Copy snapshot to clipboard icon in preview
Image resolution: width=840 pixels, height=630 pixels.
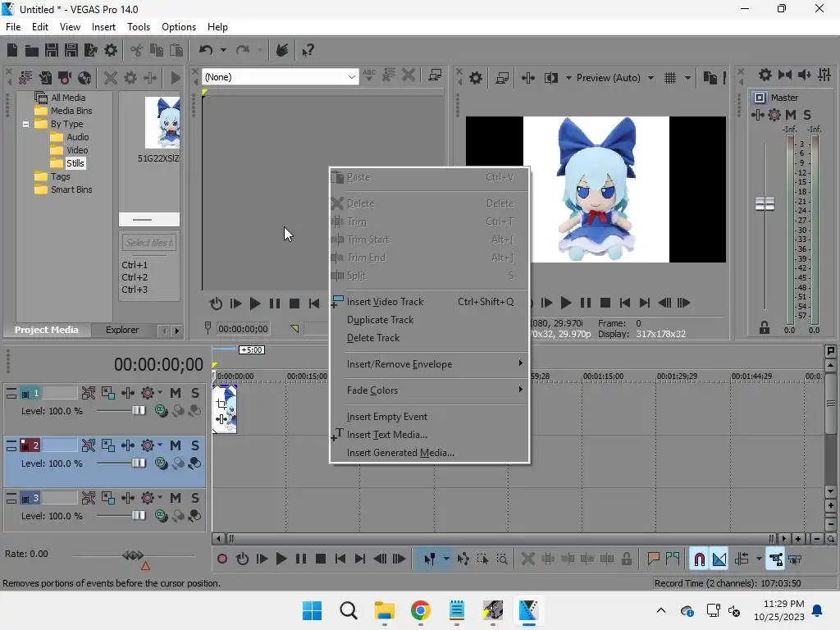pos(710,78)
